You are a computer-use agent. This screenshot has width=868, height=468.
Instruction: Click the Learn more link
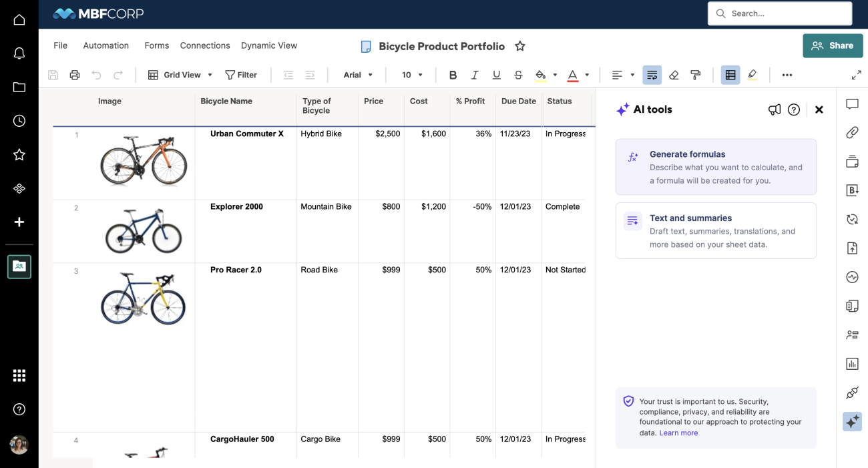[x=678, y=433]
